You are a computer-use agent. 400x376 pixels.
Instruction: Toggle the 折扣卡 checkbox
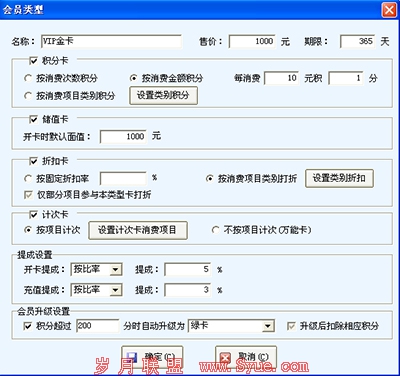pos(33,161)
